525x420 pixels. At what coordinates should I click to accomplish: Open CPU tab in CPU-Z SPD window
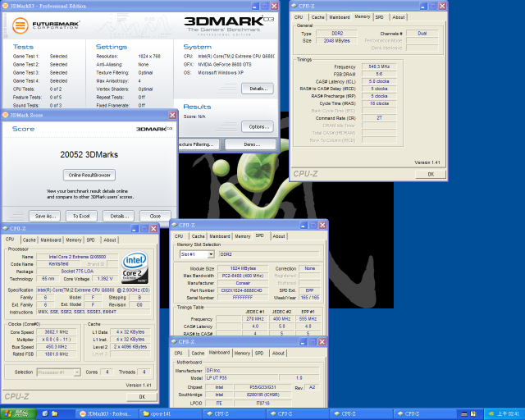tap(179, 236)
